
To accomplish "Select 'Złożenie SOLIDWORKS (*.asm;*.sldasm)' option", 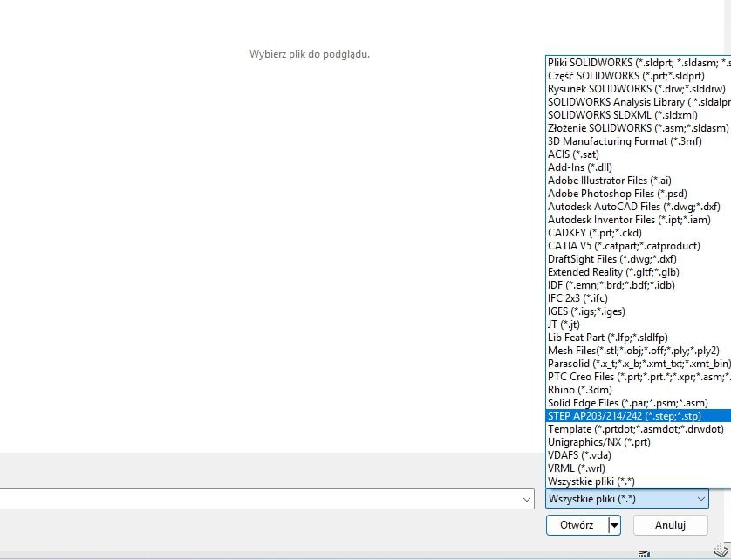I will coord(639,127).
